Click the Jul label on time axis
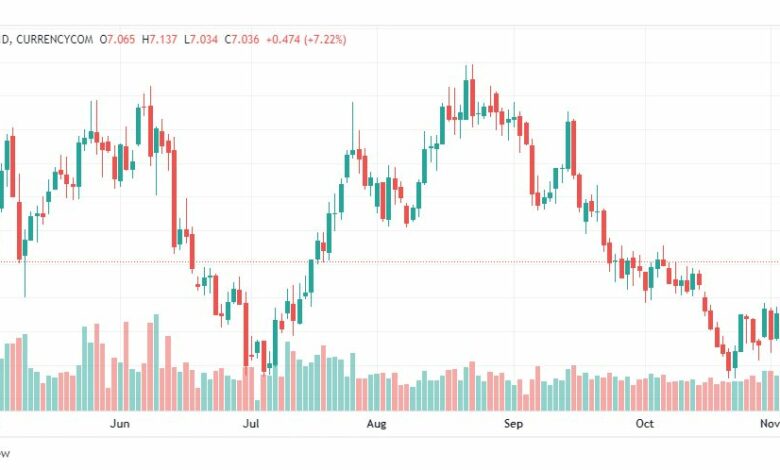Screen dimensions: 780x470 (251, 423)
